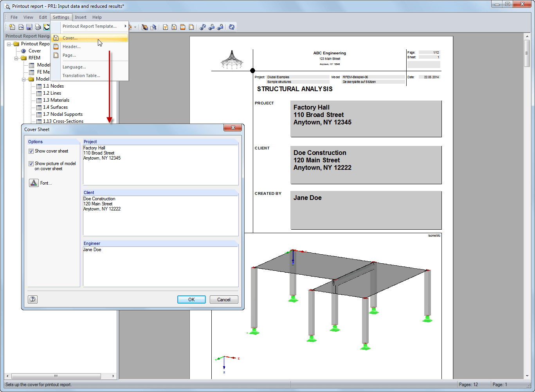Viewport: 535px width, 392px height.
Task: Click the table icon beside 1.1 Nodes
Action: pyautogui.click(x=39, y=86)
